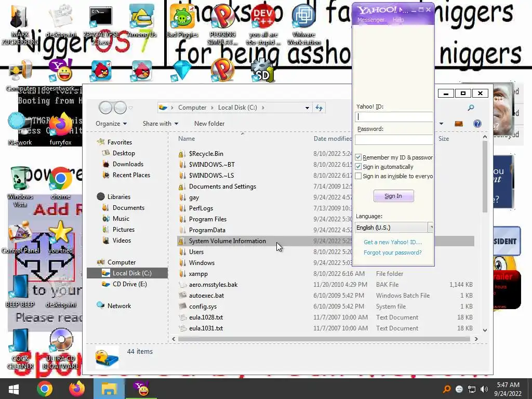
Task: Sort by the Date modified column header
Action: click(332, 138)
